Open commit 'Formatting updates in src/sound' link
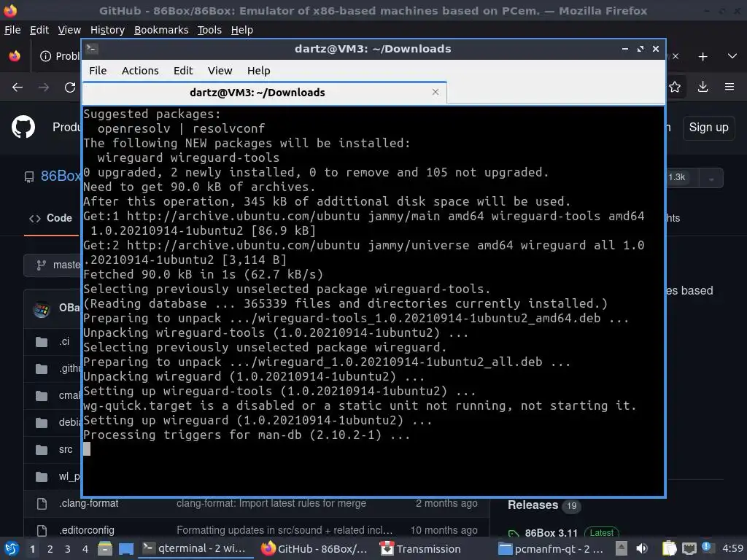This screenshot has height=560, width=747. click(x=285, y=530)
